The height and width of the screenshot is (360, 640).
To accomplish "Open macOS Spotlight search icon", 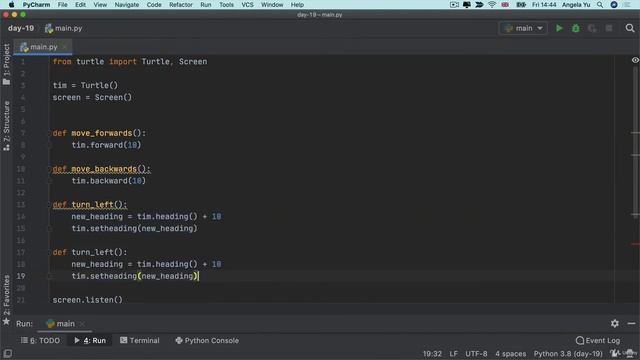I will click(600, 5).
